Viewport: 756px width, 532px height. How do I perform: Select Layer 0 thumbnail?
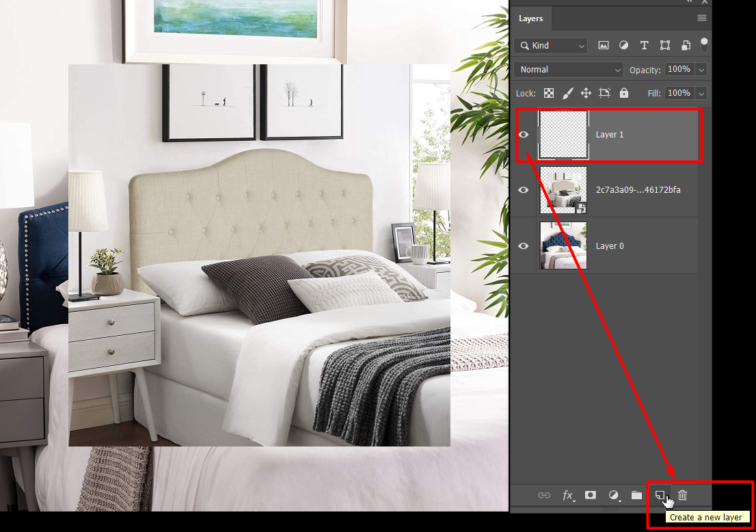point(563,245)
